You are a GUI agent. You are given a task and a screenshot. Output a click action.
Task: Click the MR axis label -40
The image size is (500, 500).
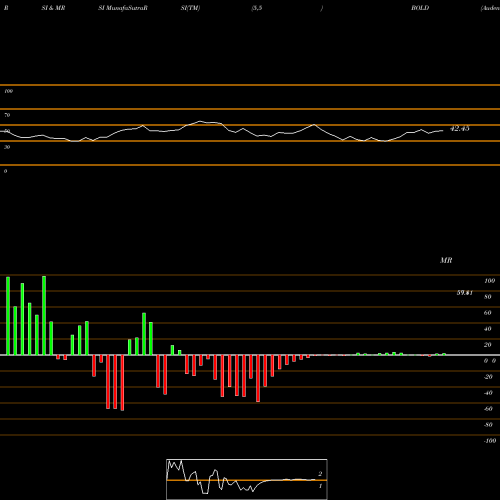(x=488, y=393)
